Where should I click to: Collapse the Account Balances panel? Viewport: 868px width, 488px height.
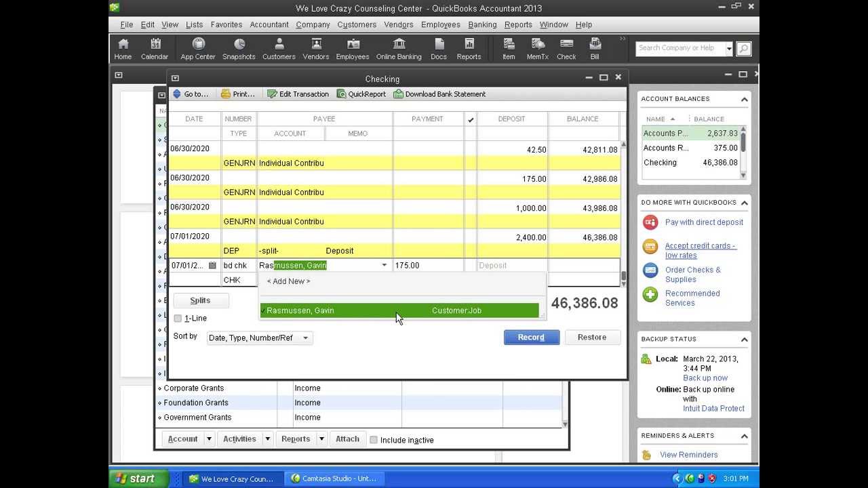pos(744,99)
